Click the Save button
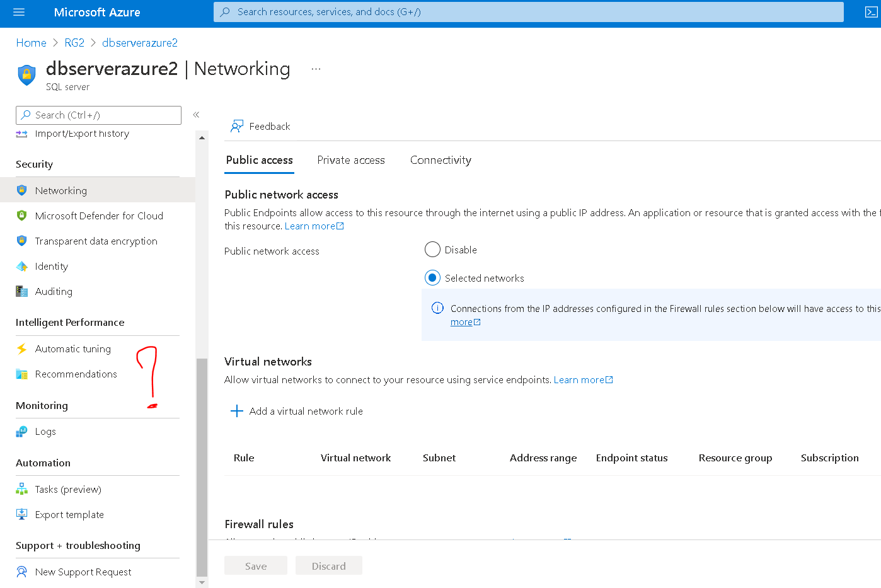The width and height of the screenshot is (881, 588). [256, 566]
